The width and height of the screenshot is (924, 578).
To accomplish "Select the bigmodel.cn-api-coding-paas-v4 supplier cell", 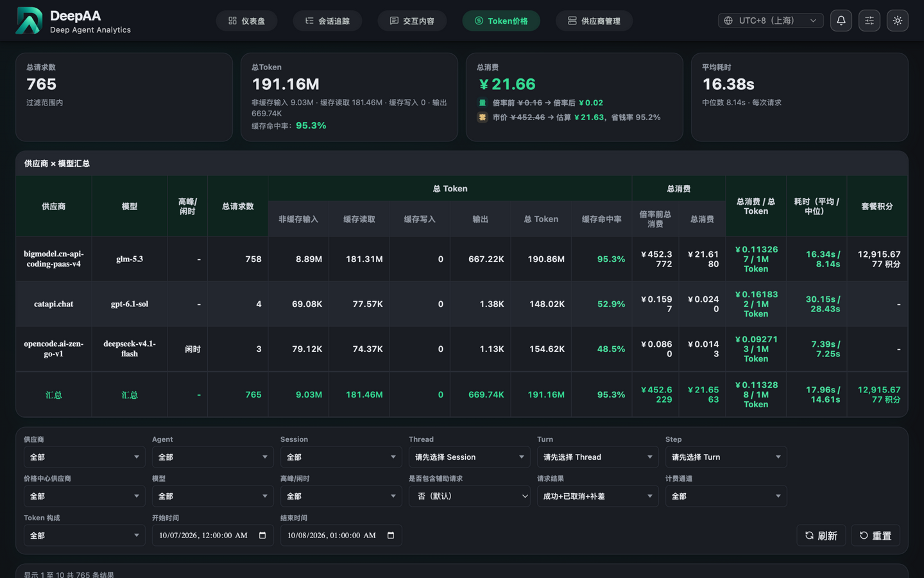I will point(54,259).
